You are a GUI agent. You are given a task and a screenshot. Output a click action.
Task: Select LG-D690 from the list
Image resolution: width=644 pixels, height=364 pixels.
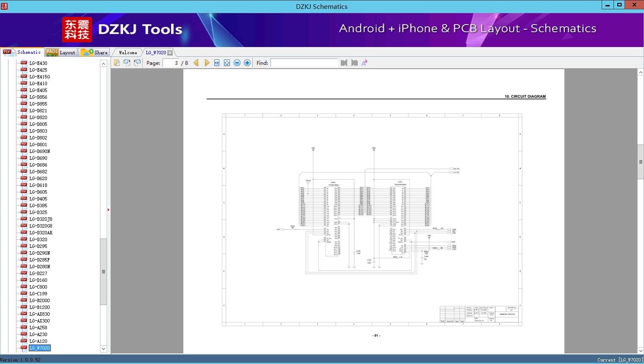pos(38,158)
